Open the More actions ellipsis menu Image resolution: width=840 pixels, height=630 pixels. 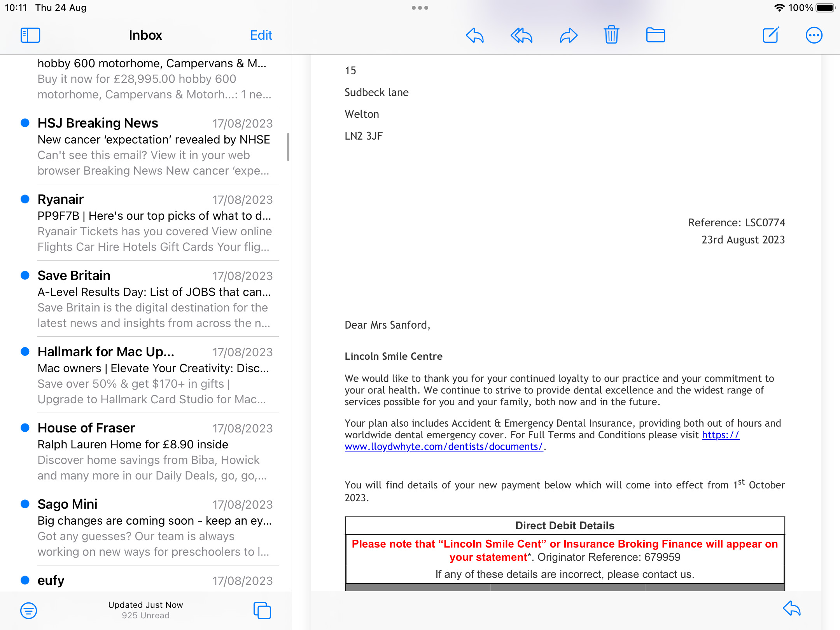pos(814,35)
